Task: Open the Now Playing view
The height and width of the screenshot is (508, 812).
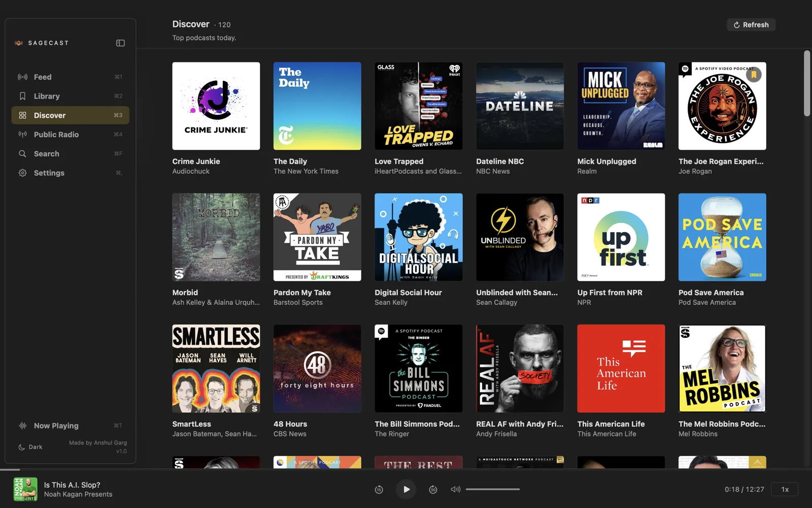Action: coord(56,425)
